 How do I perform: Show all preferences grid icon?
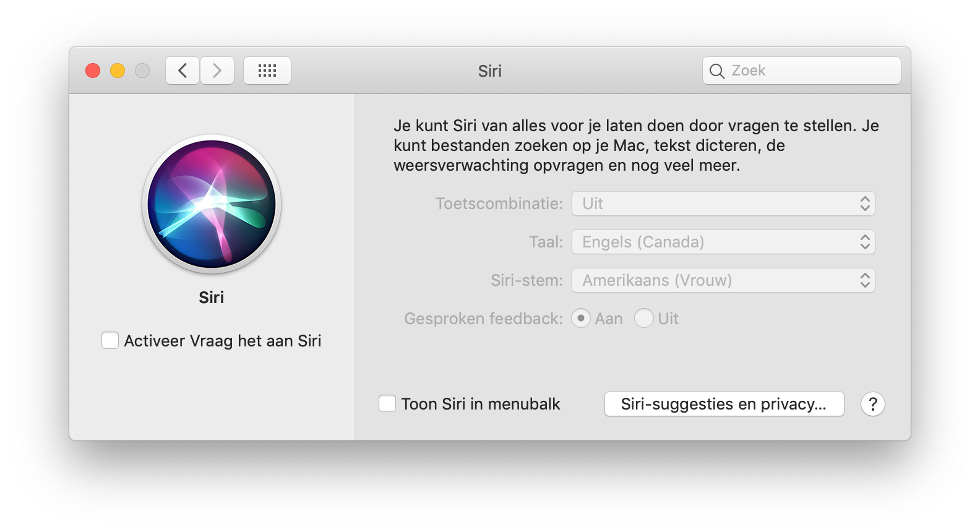(x=267, y=71)
